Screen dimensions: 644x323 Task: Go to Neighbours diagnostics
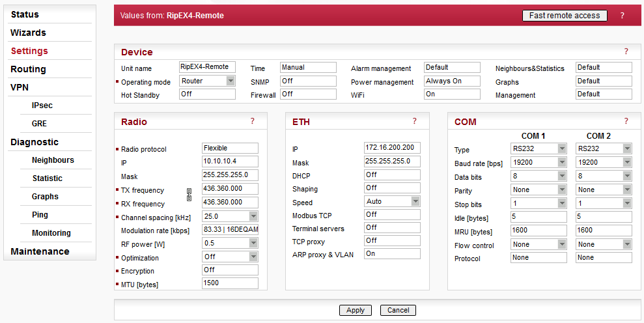53,160
